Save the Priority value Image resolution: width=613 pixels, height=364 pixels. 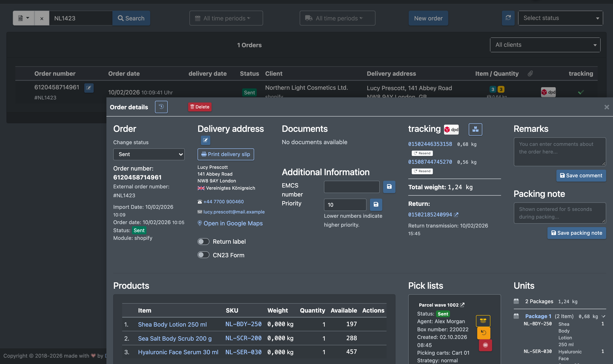(376, 205)
